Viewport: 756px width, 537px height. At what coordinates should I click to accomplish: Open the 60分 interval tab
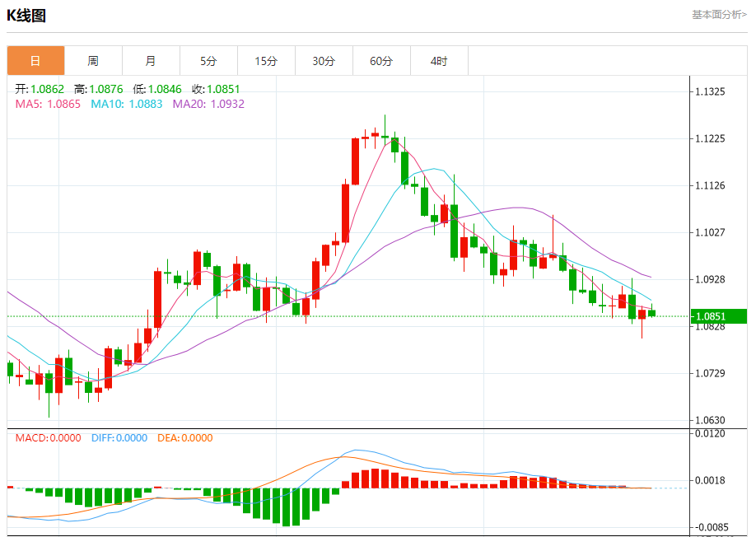(381, 61)
